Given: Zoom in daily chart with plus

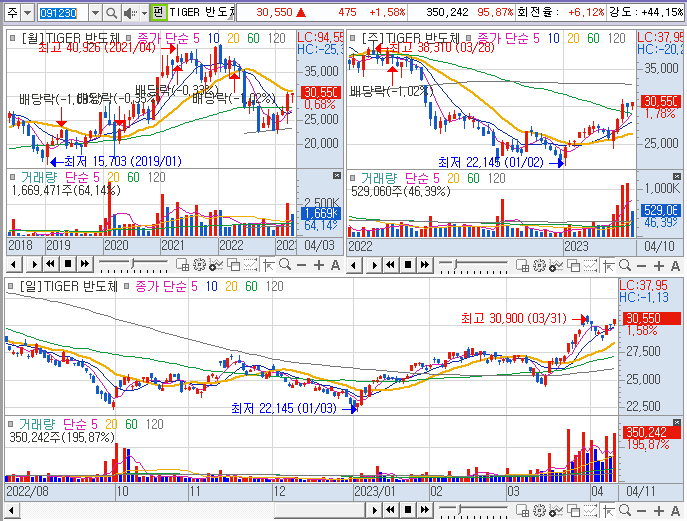Looking at the screenshot, I should tap(659, 511).
